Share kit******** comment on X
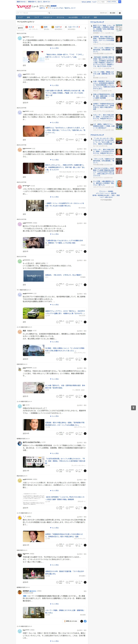 click(85, 177)
